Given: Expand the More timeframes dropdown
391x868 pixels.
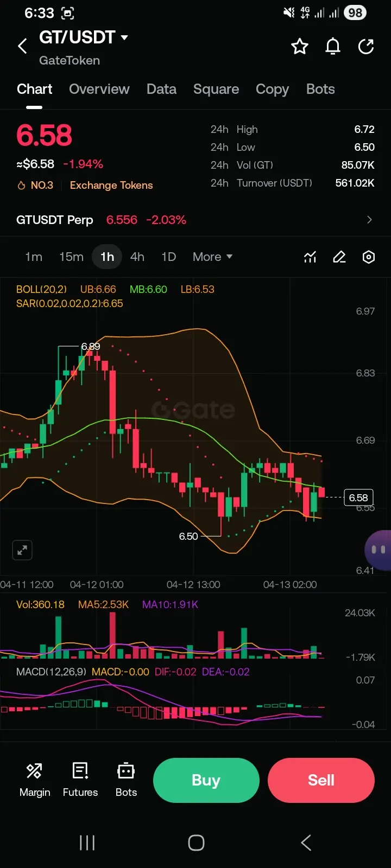Looking at the screenshot, I should [x=212, y=257].
